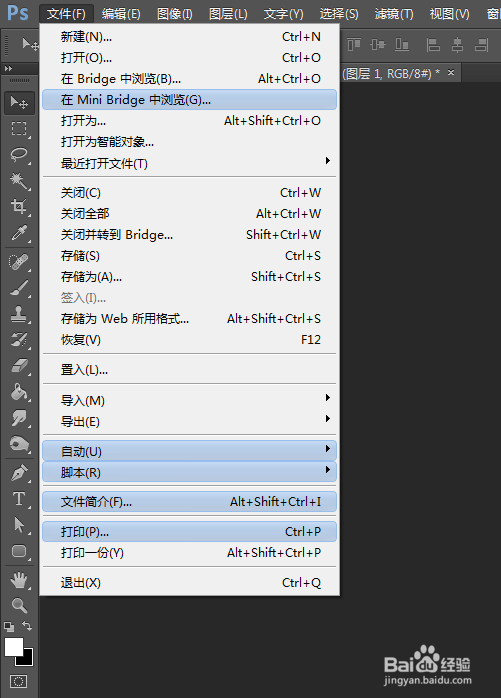Select the Rounded Rectangle shape tool

(19, 551)
